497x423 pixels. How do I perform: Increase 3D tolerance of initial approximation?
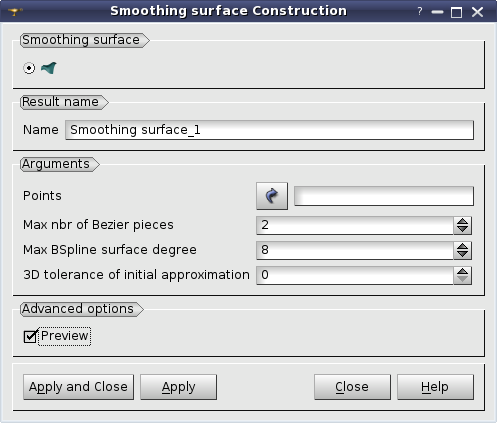(x=462, y=271)
